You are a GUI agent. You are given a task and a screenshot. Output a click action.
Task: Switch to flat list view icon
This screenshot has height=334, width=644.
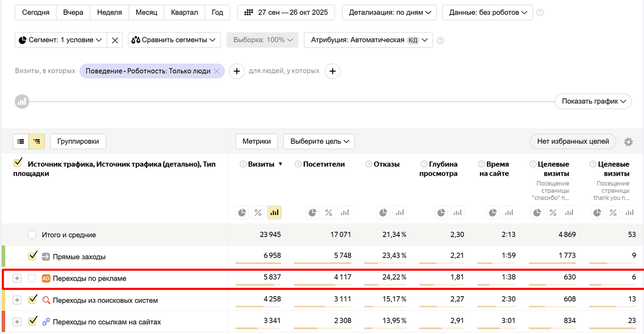[21, 142]
